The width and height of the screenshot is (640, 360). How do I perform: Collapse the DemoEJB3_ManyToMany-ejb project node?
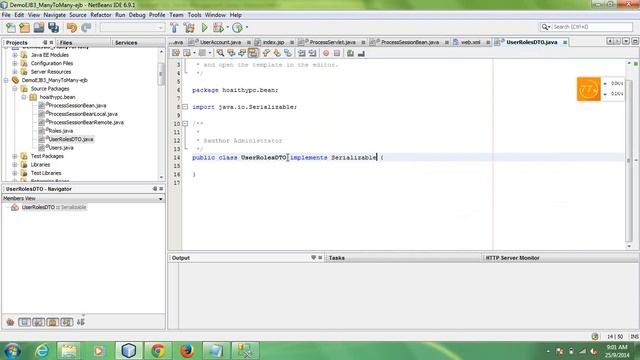pos(6,80)
